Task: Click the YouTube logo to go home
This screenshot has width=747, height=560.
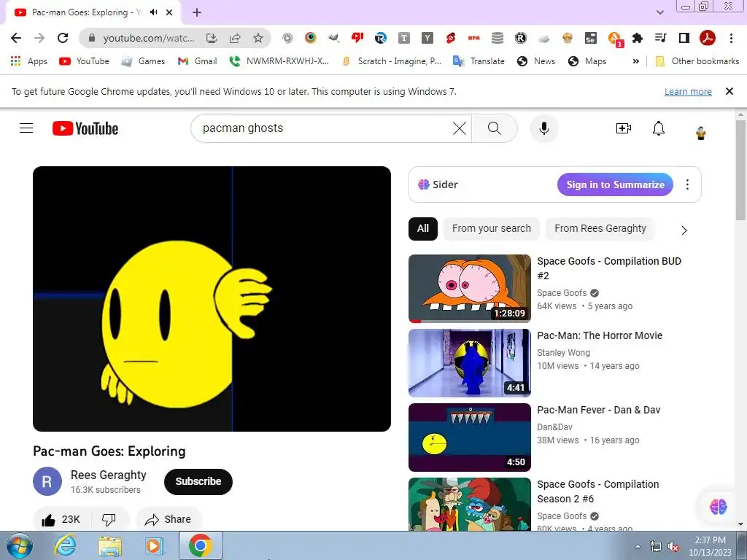Action: (x=85, y=128)
